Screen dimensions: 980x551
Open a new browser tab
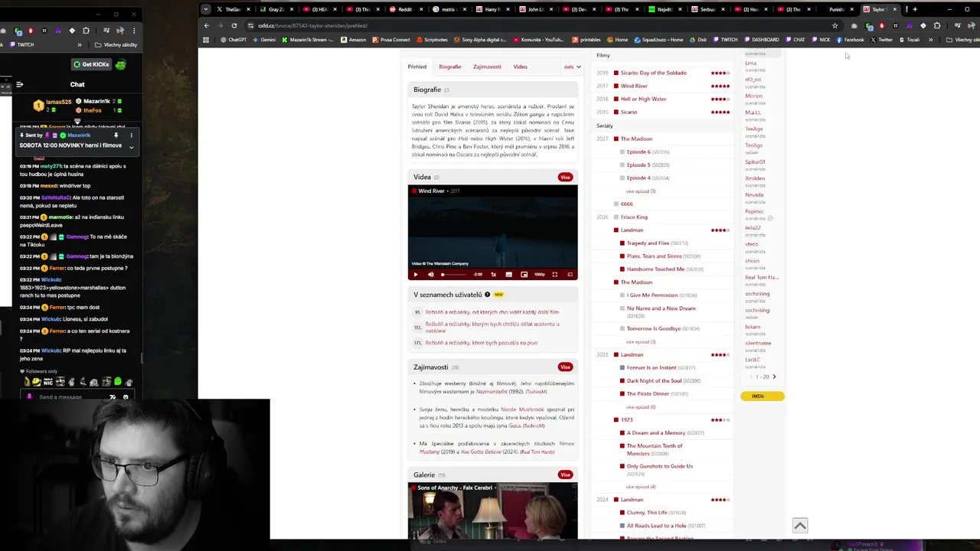pyautogui.click(x=914, y=9)
